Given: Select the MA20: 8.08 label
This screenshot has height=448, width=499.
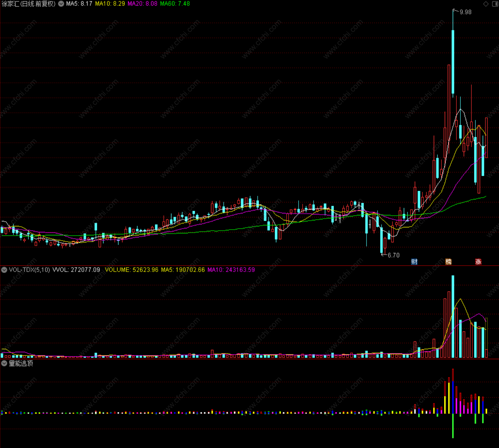Looking at the screenshot, I should [142, 4].
